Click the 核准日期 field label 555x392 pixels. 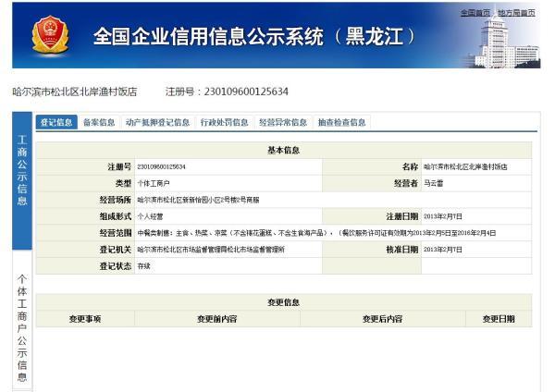402,250
